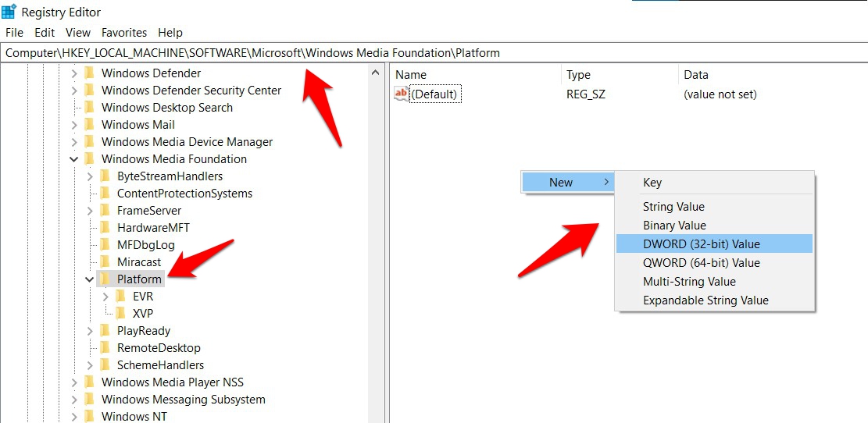Expand the SchemeHandlers key
Screen dimensions: 868x423
[x=90, y=365]
